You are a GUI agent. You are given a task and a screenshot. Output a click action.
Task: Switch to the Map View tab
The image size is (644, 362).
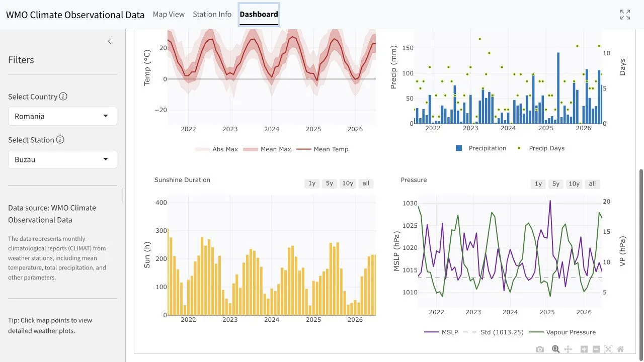tap(169, 15)
